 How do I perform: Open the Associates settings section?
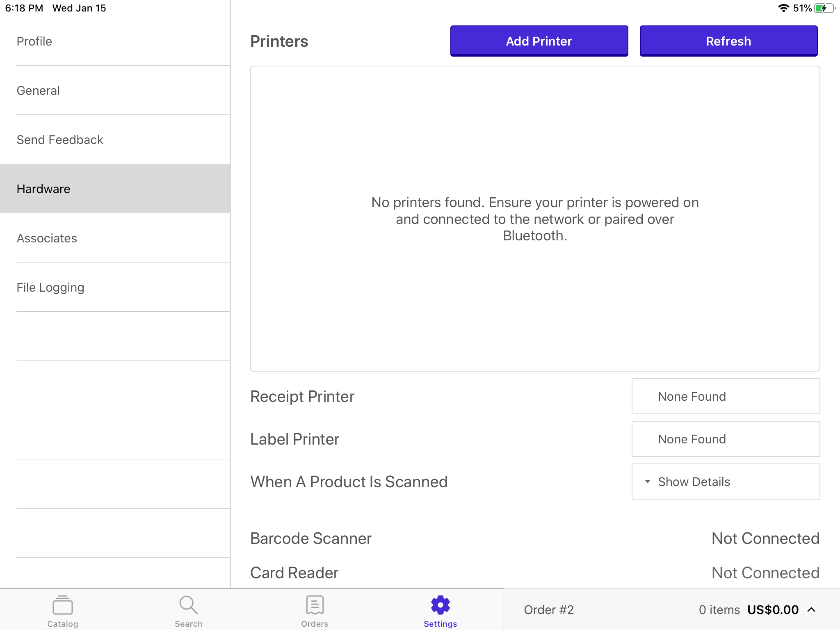(115, 238)
